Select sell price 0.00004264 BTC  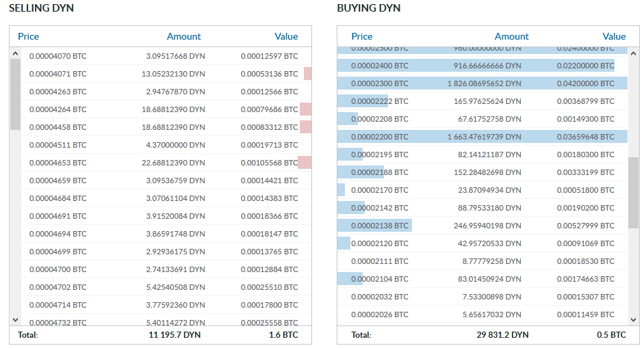[58, 109]
